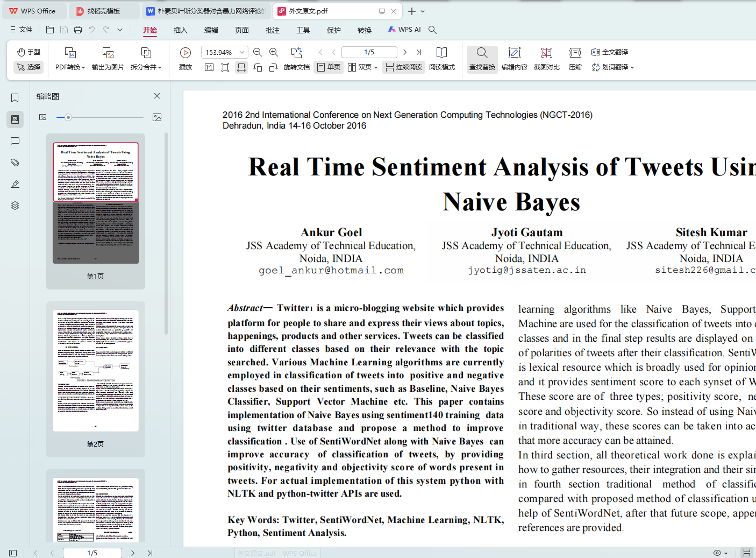Enlarge thumbnails with large image icon

point(157,117)
